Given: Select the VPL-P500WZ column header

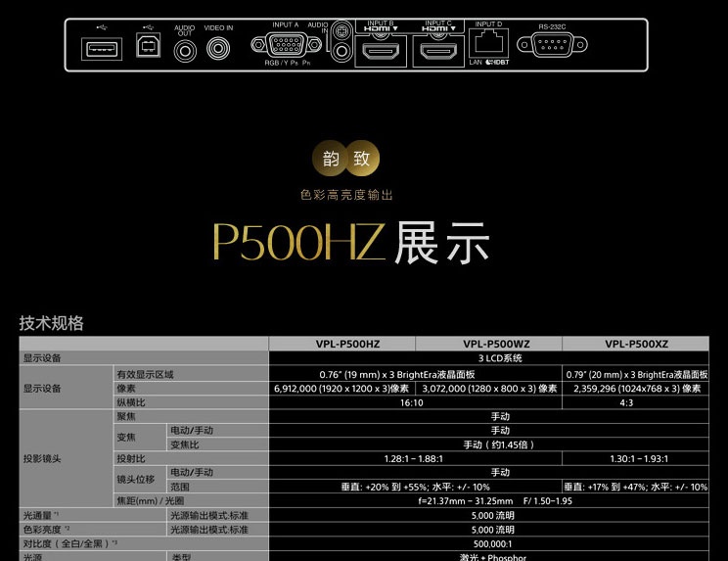Looking at the screenshot, I should click(488, 344).
